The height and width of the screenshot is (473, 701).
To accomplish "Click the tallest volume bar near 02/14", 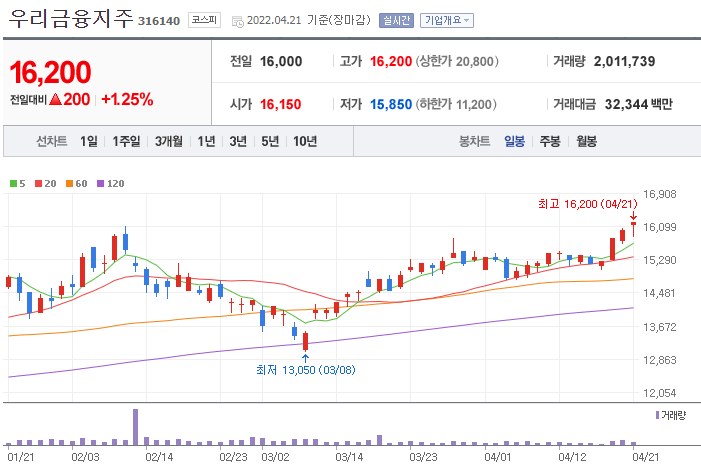I will click(135, 427).
